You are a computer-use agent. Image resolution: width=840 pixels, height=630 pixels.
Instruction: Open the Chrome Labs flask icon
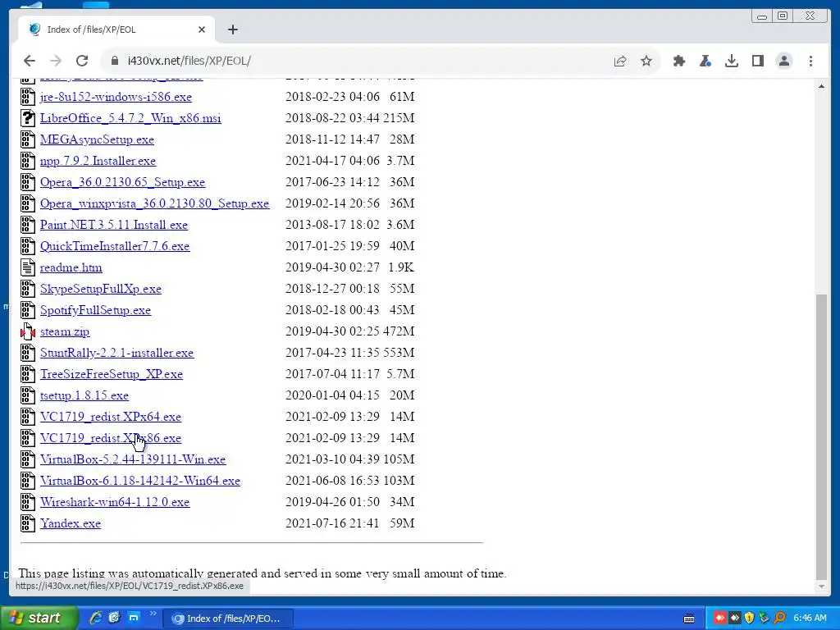pos(705,61)
